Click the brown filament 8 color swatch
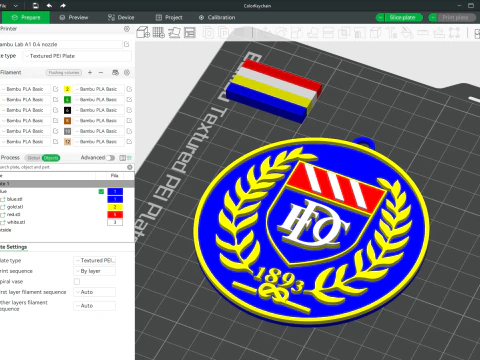The width and height of the screenshot is (480, 360). coord(67,121)
